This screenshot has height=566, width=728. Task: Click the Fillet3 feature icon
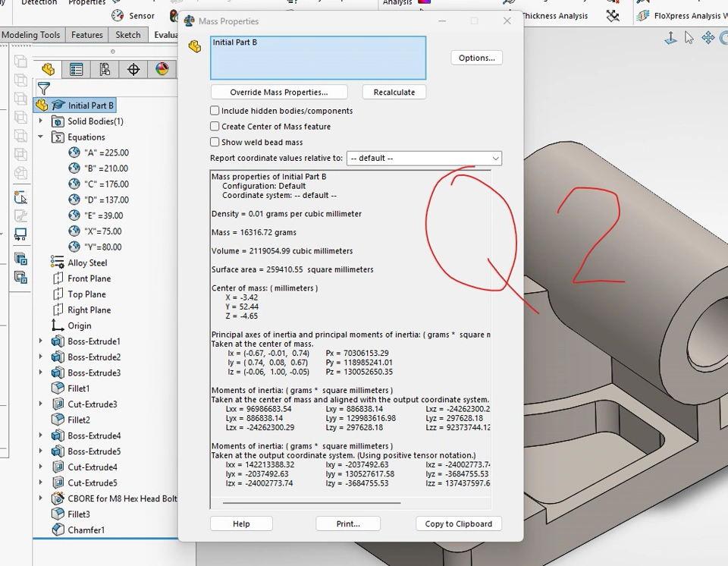coord(58,514)
